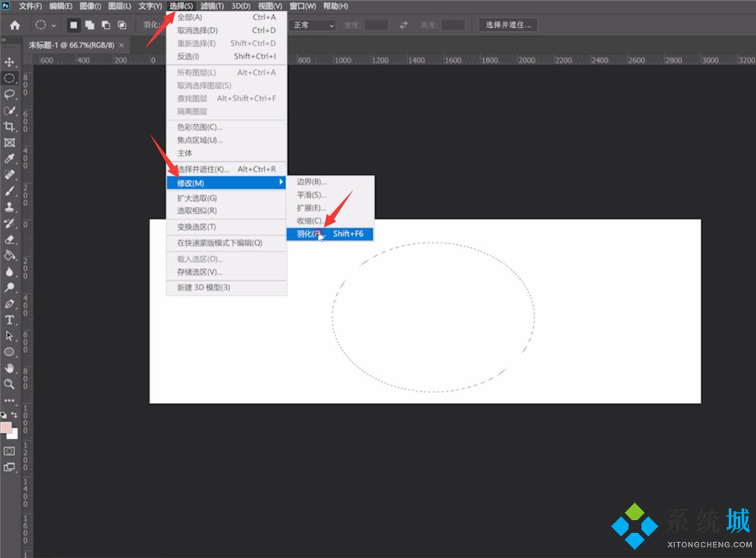
Task: Open the 正常 style dropdown
Action: tap(313, 25)
